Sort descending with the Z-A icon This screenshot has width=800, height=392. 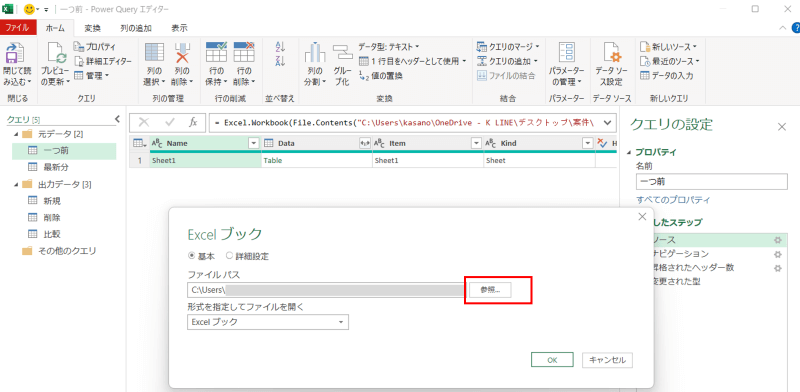coord(280,61)
